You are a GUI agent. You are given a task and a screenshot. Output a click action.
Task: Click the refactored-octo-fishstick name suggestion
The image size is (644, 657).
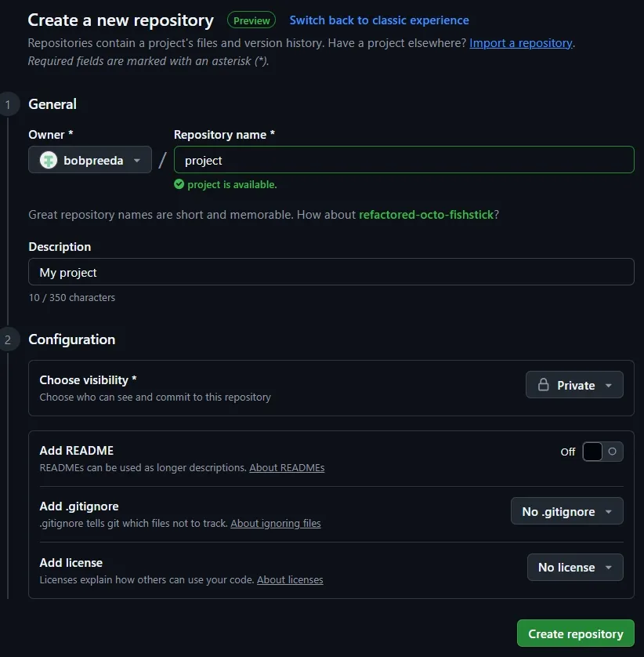[x=426, y=214]
